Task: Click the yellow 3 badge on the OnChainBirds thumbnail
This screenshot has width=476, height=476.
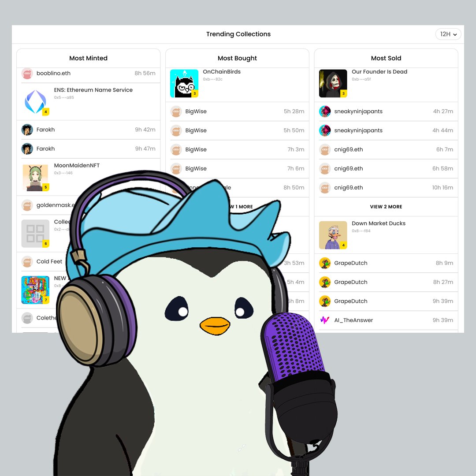Action: click(x=195, y=93)
